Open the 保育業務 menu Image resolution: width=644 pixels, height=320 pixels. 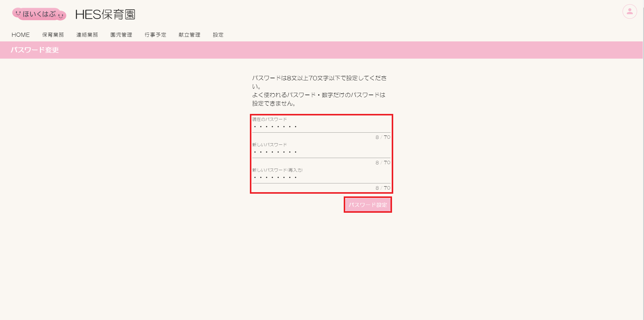click(53, 35)
